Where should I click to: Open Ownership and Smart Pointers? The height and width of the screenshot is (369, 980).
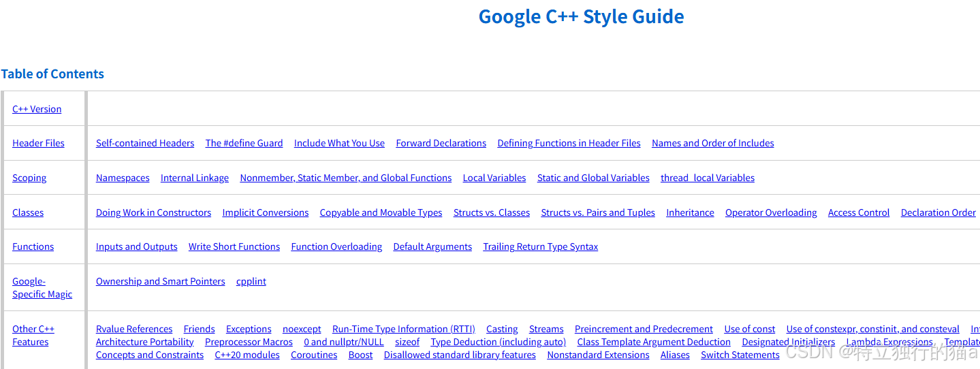tap(161, 281)
